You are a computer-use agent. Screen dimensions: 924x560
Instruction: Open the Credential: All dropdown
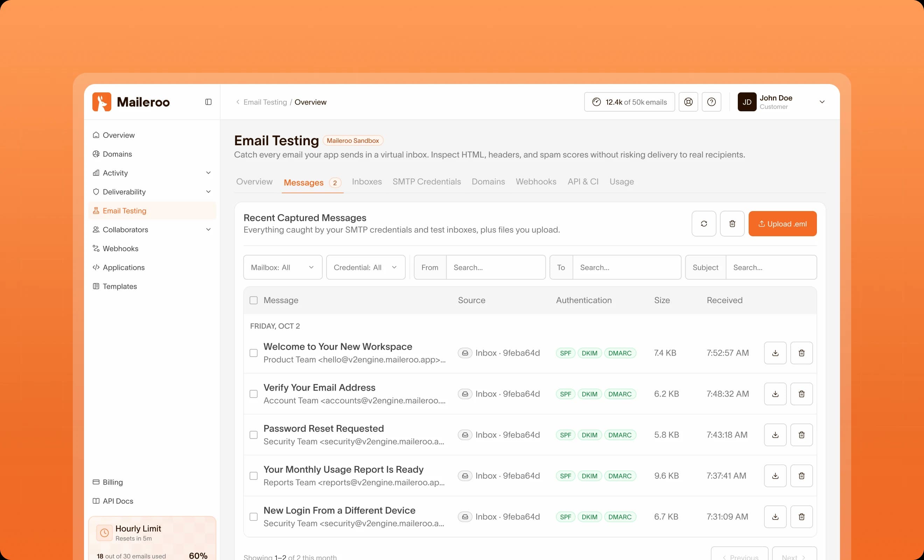coord(366,267)
